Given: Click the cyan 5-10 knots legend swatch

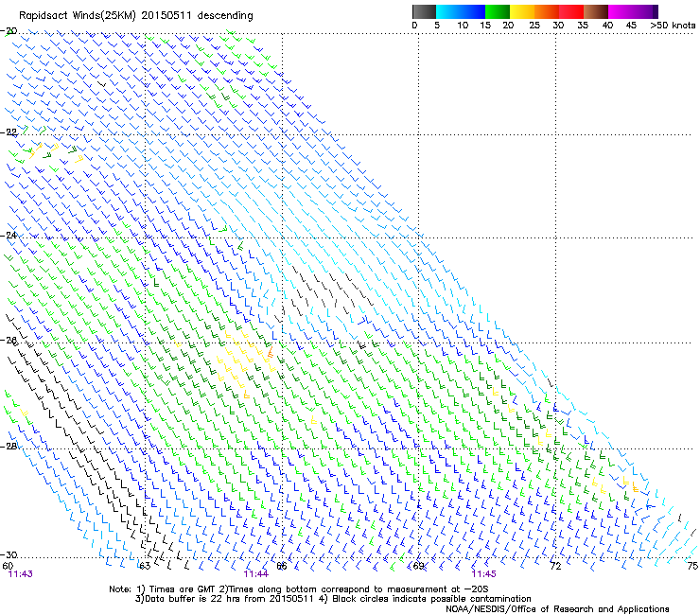Looking at the screenshot, I should [448, 11].
